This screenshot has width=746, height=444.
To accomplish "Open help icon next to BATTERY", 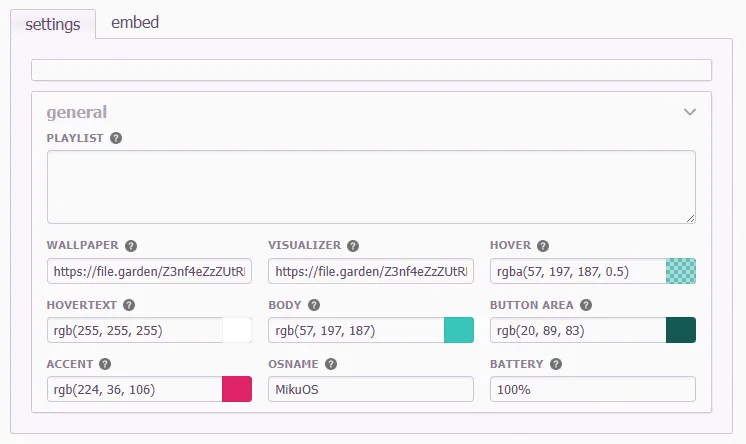I will [556, 364].
